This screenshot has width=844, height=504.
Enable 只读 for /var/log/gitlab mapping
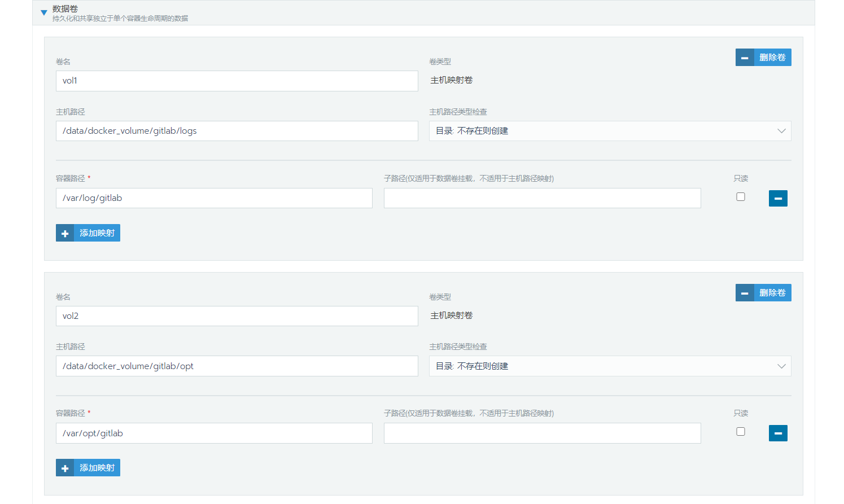tap(741, 197)
